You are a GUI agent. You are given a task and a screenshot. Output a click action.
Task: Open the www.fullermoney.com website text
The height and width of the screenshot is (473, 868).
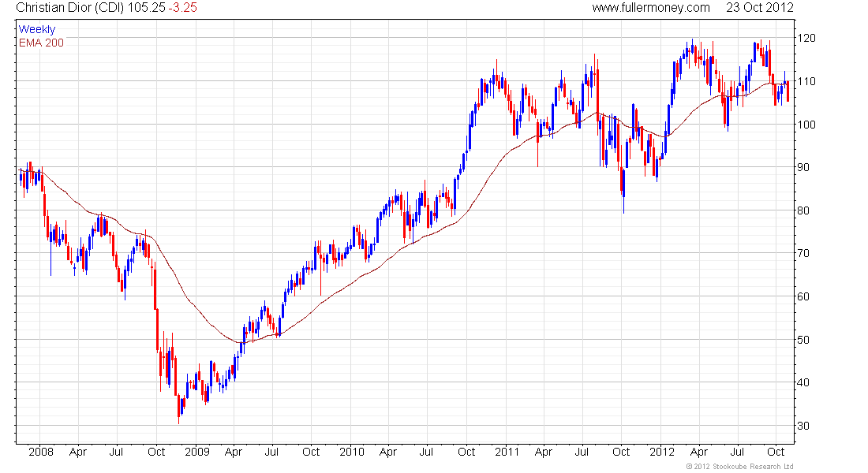651,8
